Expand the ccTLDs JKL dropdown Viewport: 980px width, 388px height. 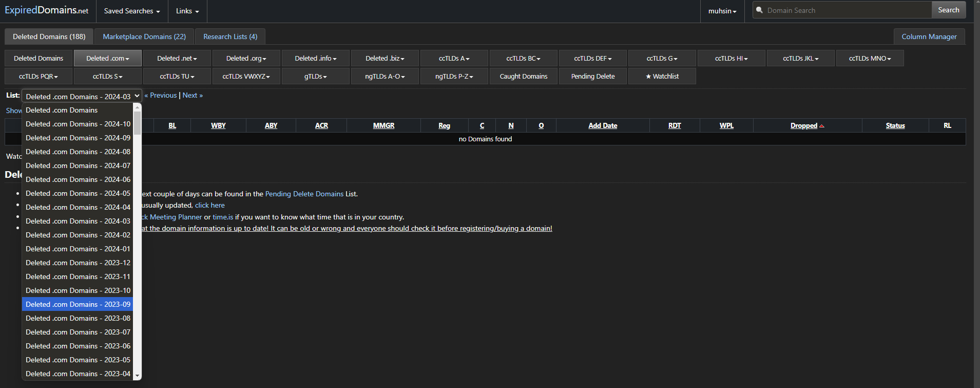(801, 58)
